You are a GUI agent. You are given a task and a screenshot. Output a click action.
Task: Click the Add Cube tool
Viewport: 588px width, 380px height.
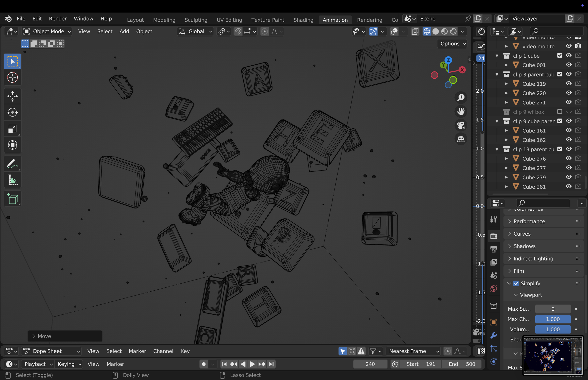pyautogui.click(x=12, y=199)
